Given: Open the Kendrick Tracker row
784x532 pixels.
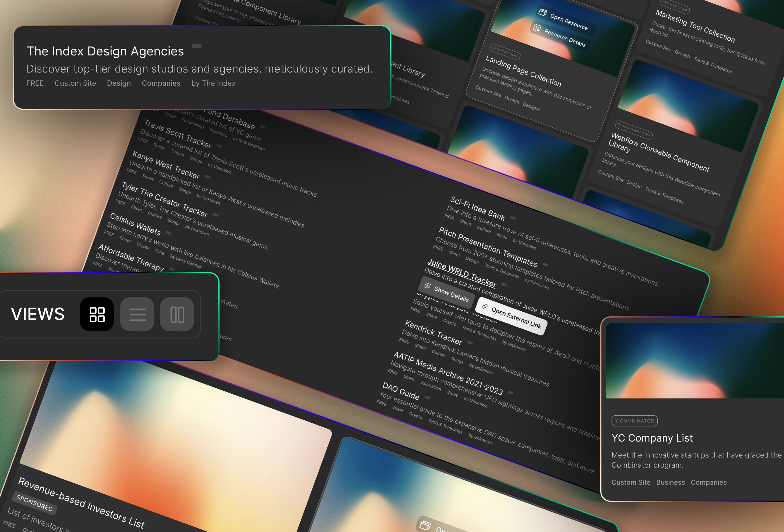Looking at the screenshot, I should click(x=433, y=332).
